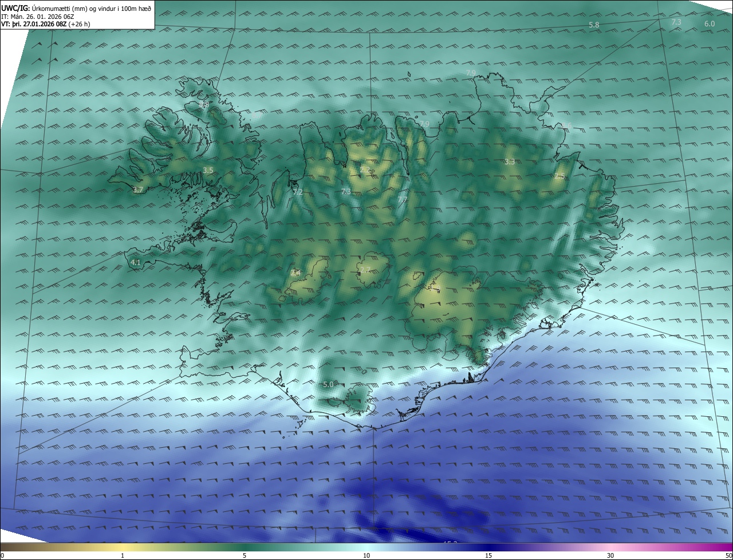Click the 6.0 value label on the map
This screenshot has height=560, width=733.
pyautogui.click(x=710, y=23)
